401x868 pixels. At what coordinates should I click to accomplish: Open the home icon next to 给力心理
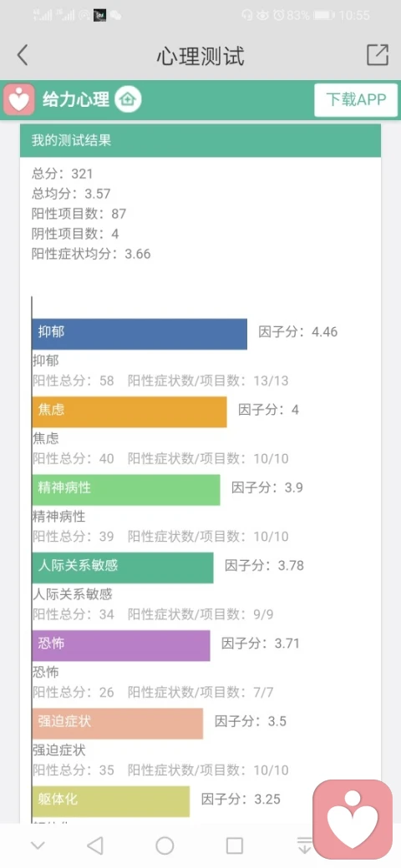[x=129, y=99]
